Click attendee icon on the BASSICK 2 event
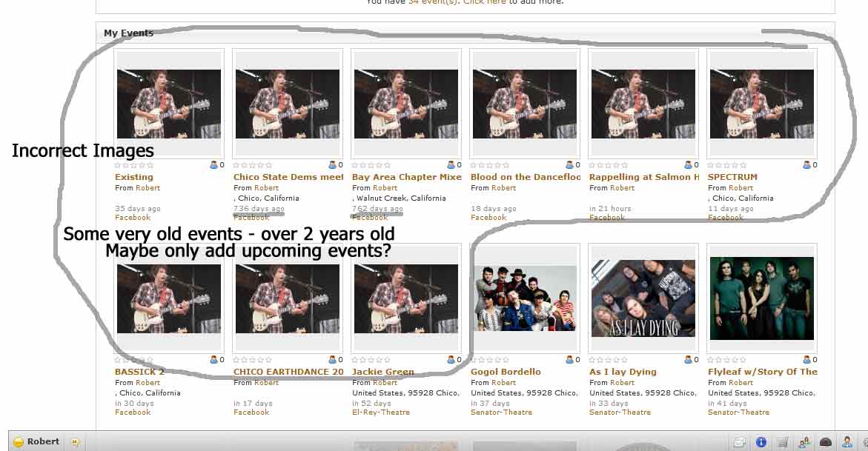The height and width of the screenshot is (451, 868). (213, 360)
